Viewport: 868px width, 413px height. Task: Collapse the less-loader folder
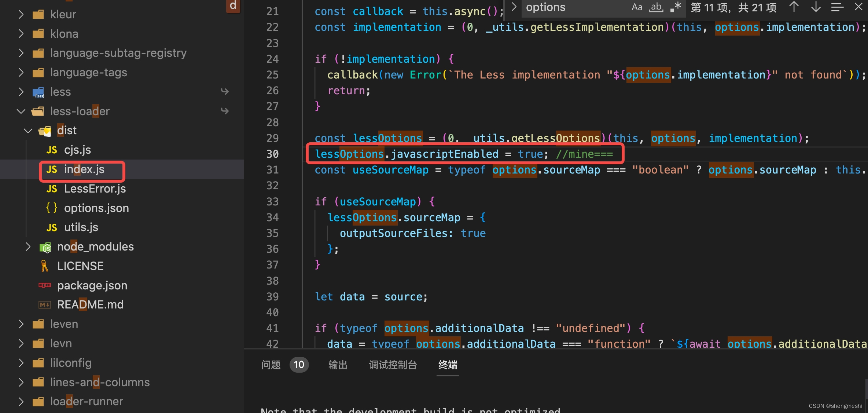(x=21, y=111)
